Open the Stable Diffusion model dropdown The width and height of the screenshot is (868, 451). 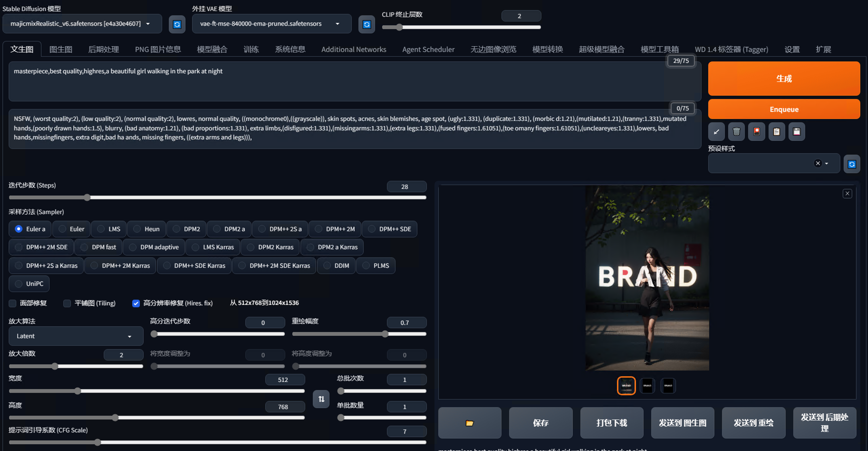coord(82,24)
